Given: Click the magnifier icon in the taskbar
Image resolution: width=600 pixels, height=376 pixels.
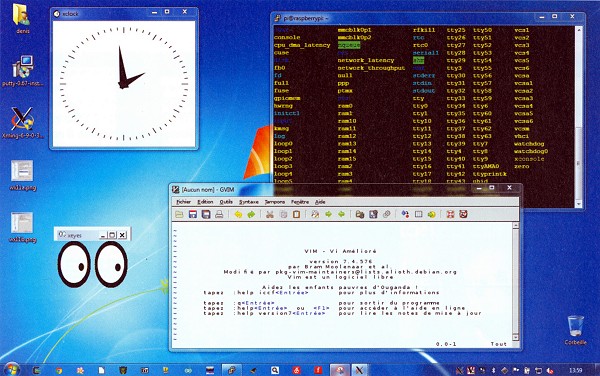Looking at the screenshot, I should [x=274, y=370].
